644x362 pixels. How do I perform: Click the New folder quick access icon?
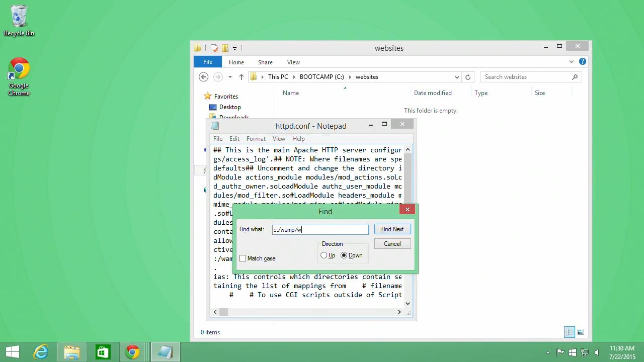tap(225, 48)
